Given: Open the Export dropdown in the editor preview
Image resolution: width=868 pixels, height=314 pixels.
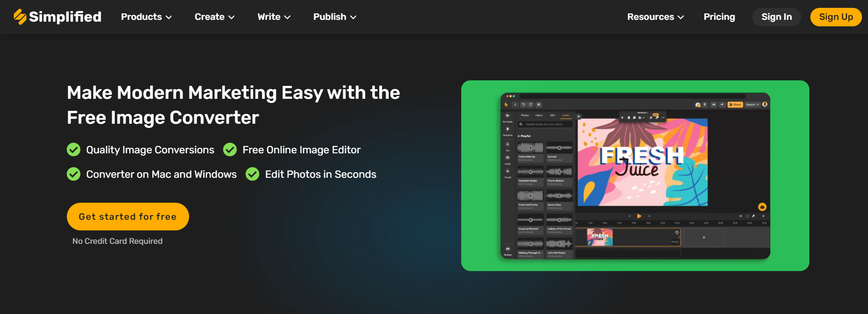Looking at the screenshot, I should click(752, 105).
